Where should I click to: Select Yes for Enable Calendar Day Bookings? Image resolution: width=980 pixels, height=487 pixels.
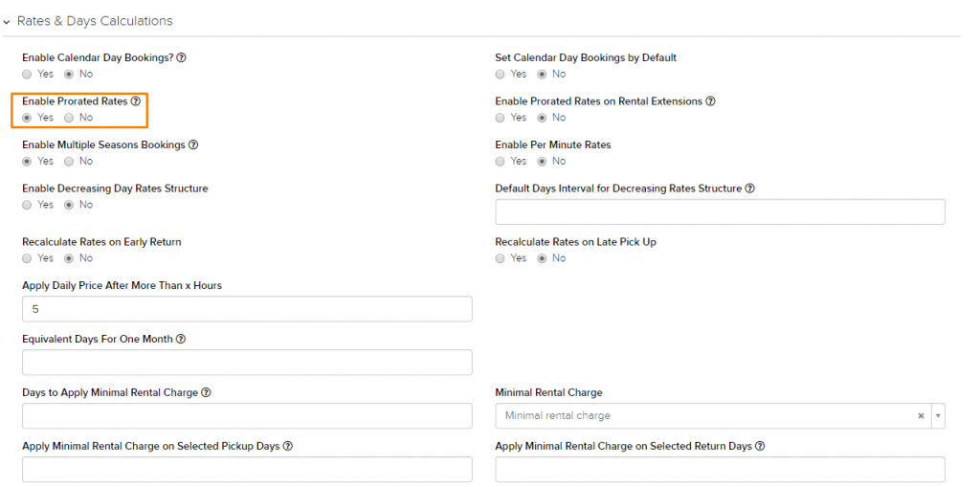click(27, 74)
